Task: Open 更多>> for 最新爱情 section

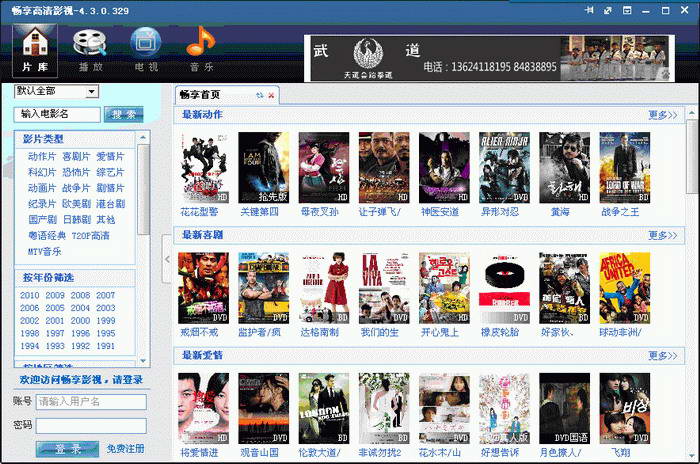Action: click(662, 356)
